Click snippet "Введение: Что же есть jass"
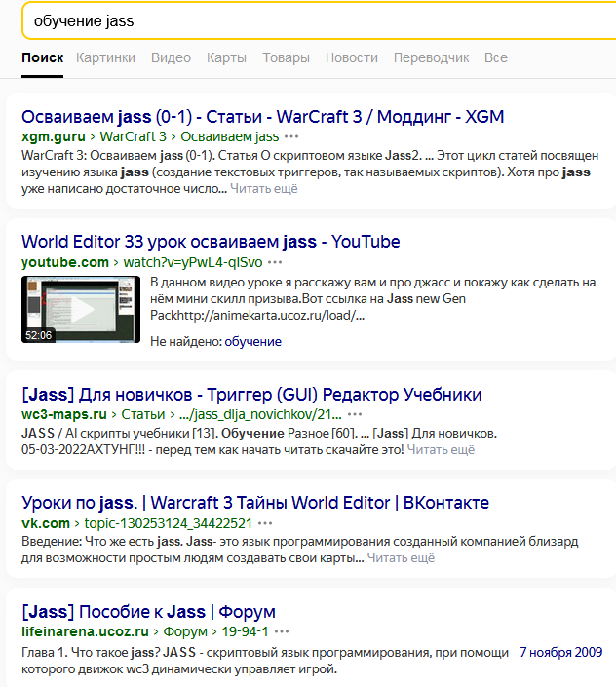 coord(102,542)
